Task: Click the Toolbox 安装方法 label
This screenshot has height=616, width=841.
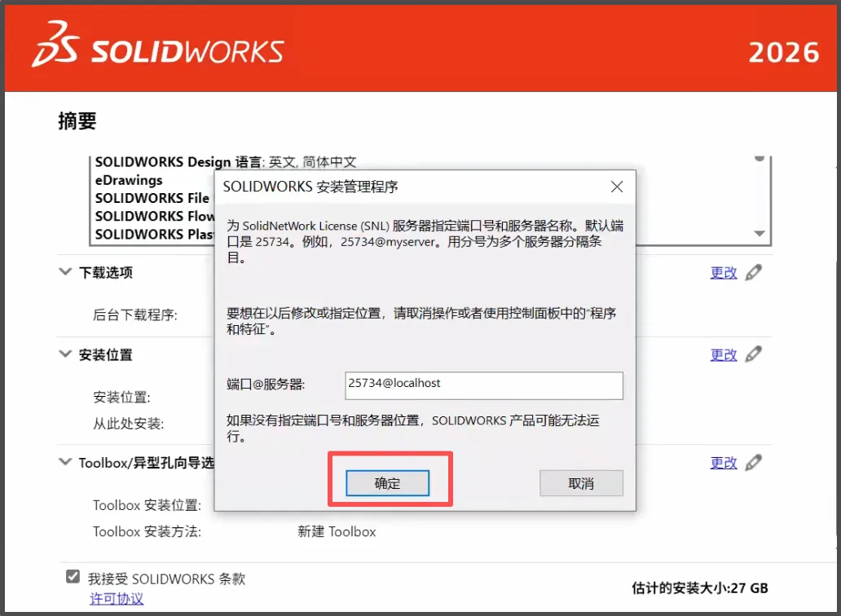Action: click(147, 532)
